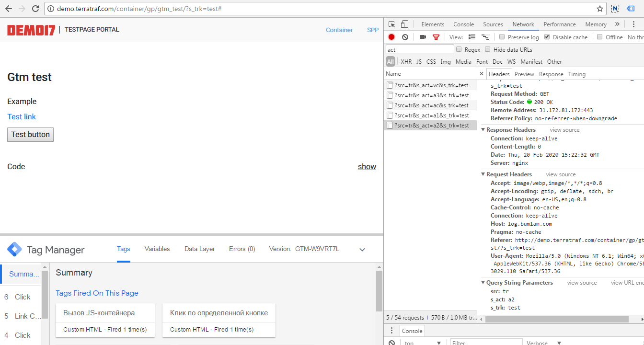Click the browser back arrow
644x345 pixels.
[8, 9]
